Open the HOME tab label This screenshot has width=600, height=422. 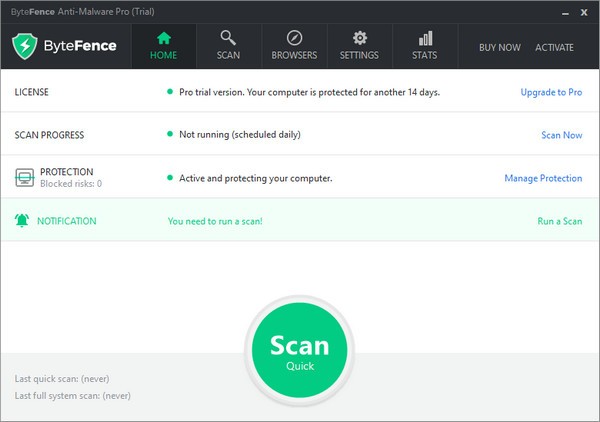[163, 55]
